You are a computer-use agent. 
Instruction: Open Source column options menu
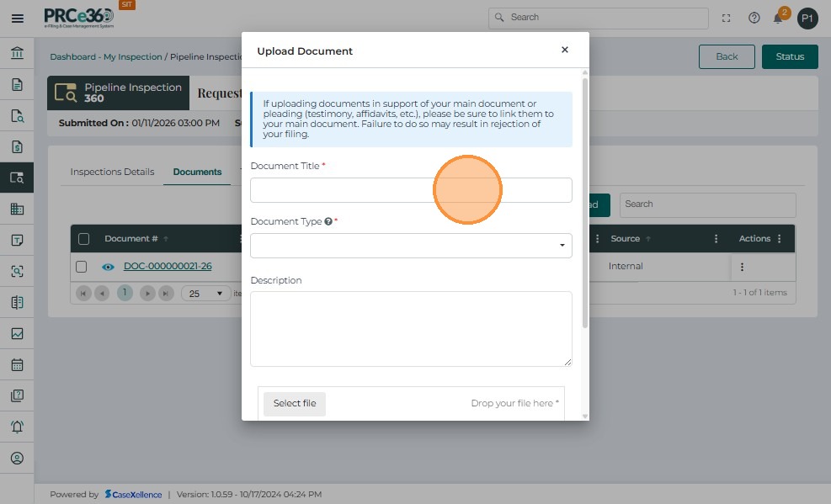[716, 239]
